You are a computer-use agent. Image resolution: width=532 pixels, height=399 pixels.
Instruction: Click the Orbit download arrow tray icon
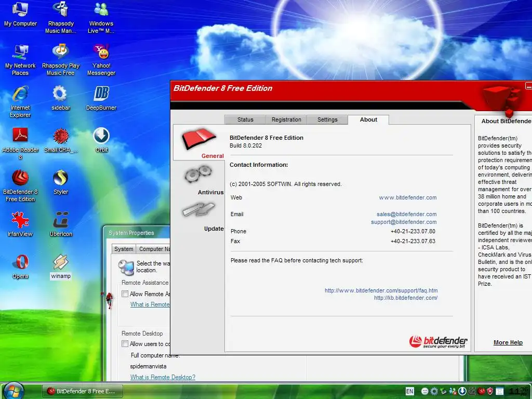point(462,391)
